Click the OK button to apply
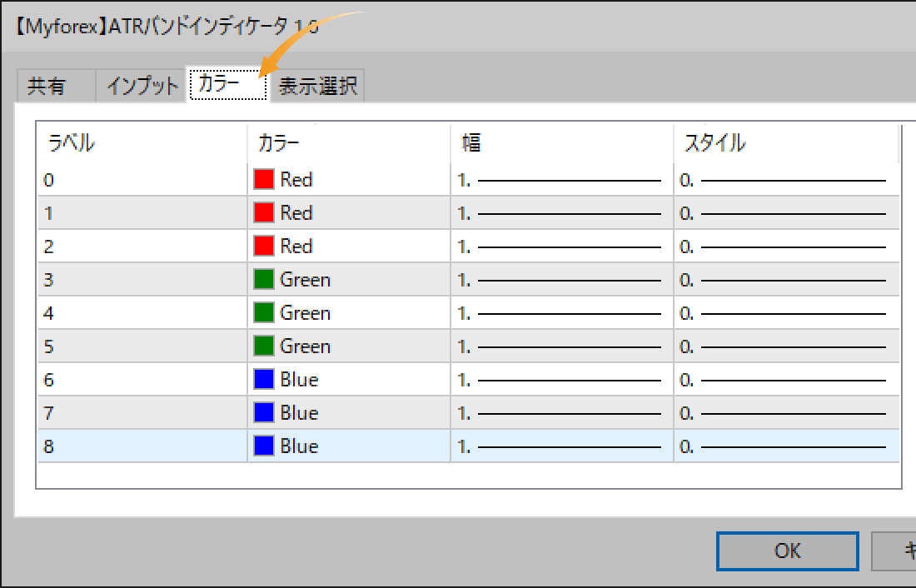Image resolution: width=916 pixels, height=588 pixels. click(787, 551)
